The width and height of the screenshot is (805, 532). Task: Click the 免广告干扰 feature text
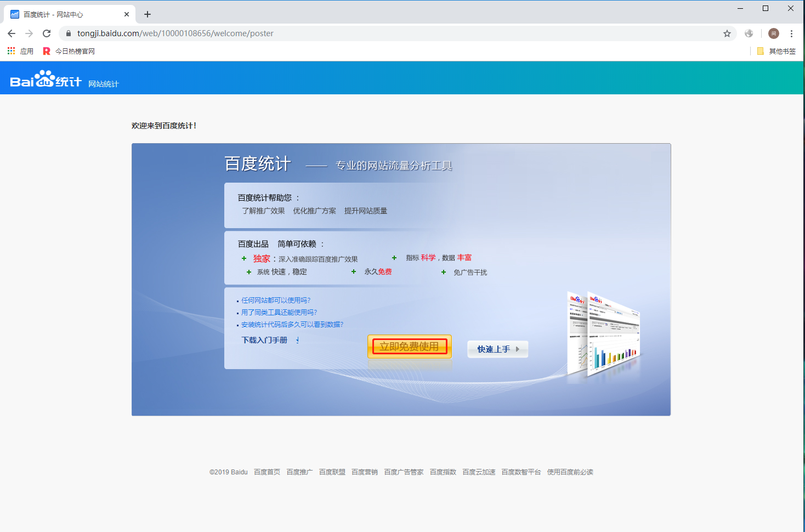[470, 273]
